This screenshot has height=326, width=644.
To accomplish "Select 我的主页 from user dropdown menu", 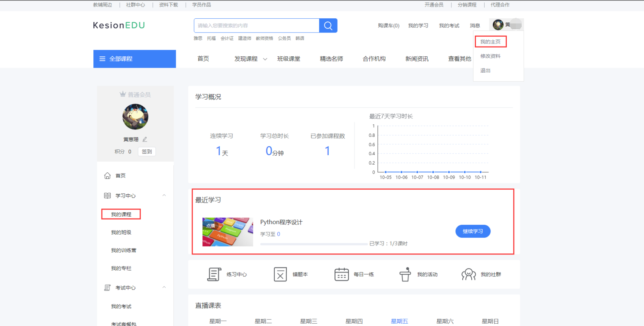I will click(x=490, y=42).
